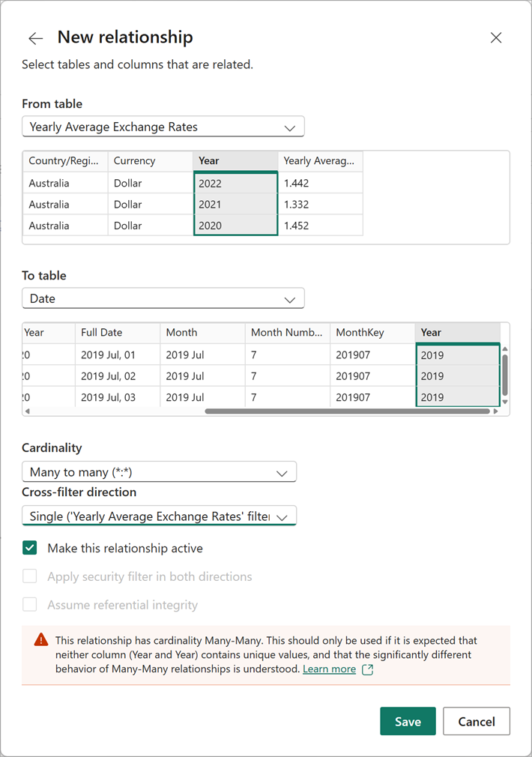
Task: Select the Year column header in Exchange Rates
Action: tap(235, 161)
